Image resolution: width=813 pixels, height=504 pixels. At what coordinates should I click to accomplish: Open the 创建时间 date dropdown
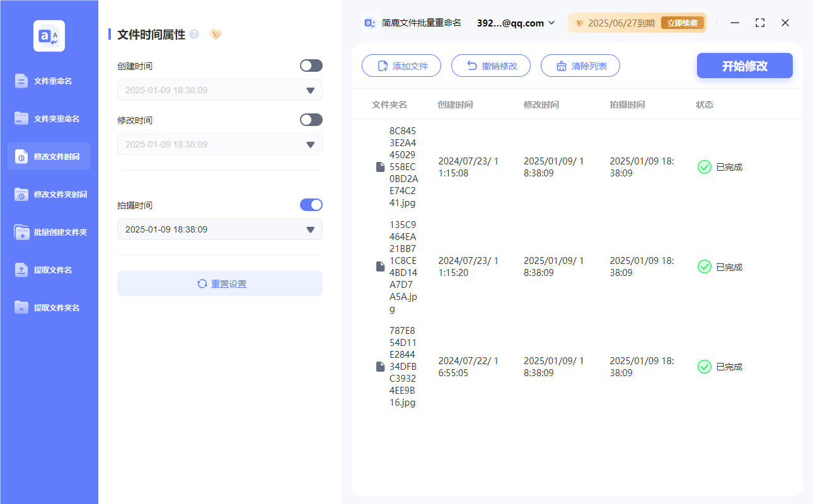tap(310, 90)
